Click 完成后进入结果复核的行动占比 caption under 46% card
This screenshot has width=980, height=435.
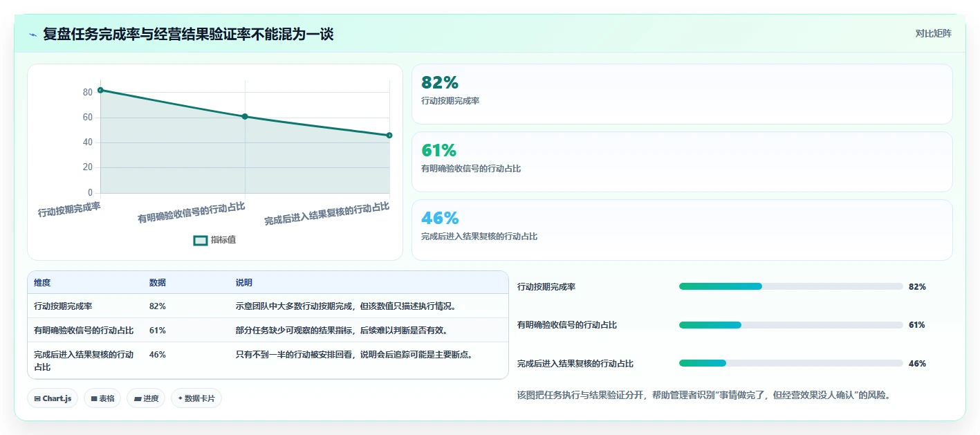pyautogui.click(x=479, y=237)
